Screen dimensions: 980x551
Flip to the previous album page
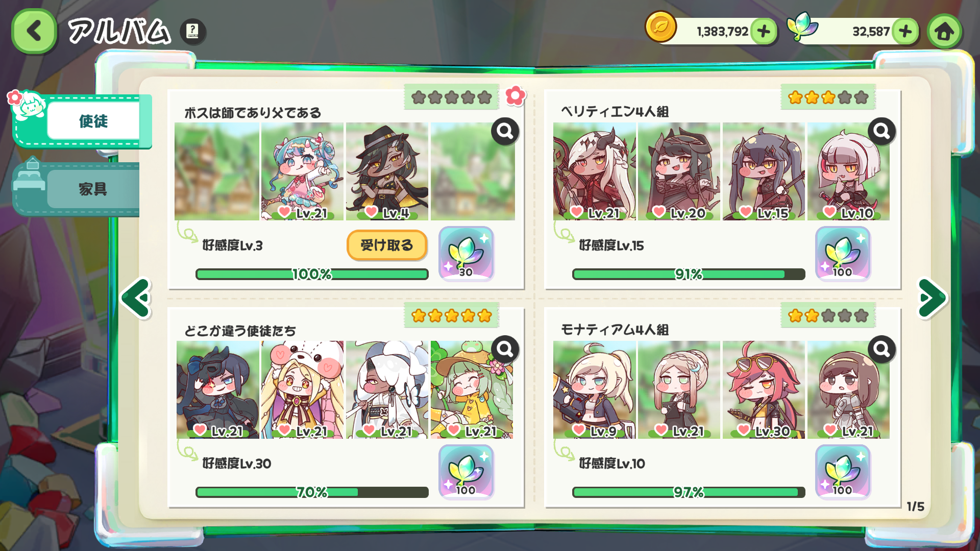(x=136, y=298)
